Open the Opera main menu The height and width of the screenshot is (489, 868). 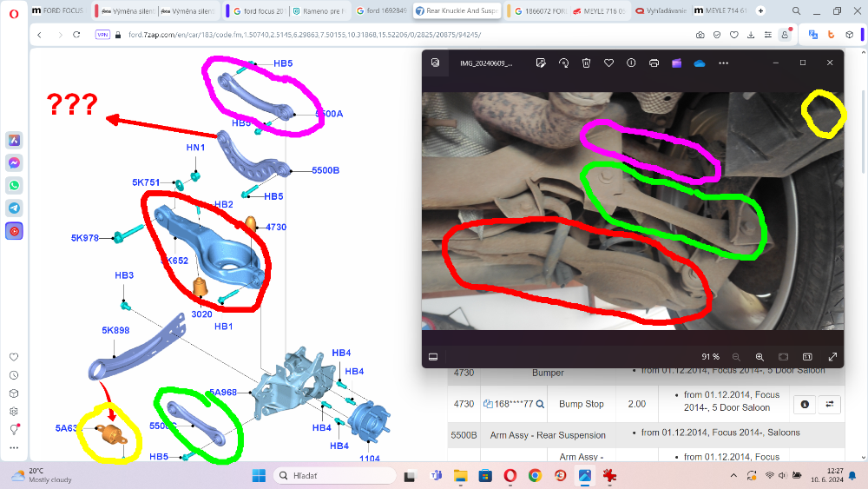13,12
